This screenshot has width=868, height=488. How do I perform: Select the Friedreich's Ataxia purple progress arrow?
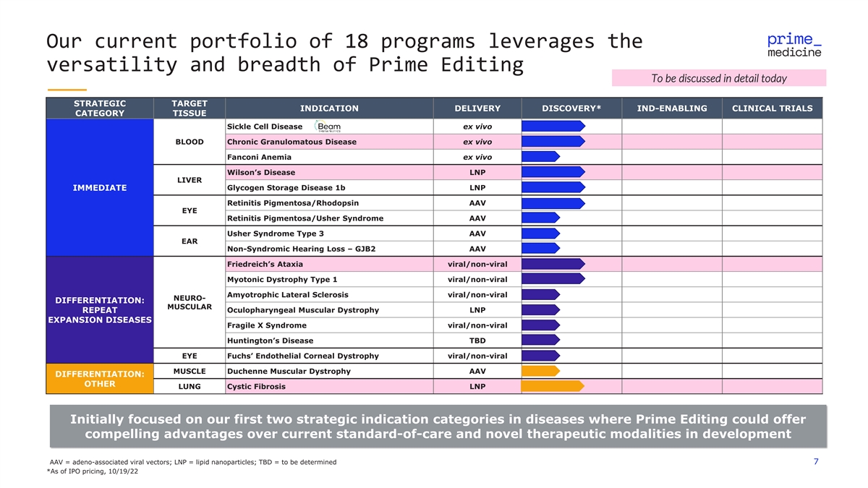click(553, 264)
